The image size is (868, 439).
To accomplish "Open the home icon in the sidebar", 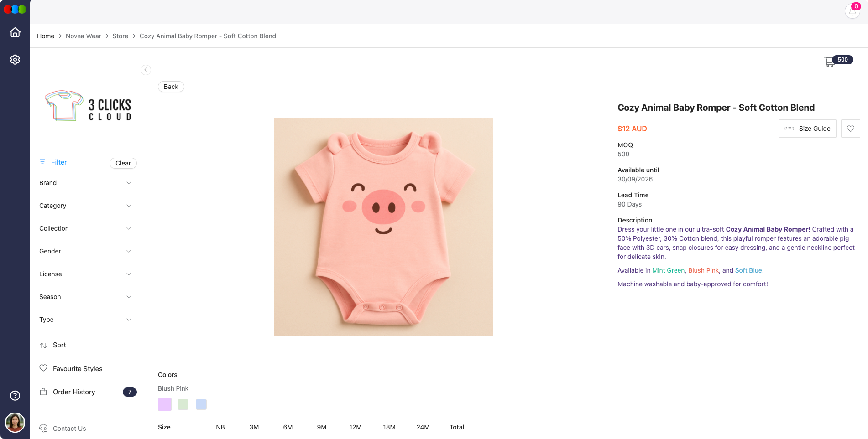I will 15,32.
